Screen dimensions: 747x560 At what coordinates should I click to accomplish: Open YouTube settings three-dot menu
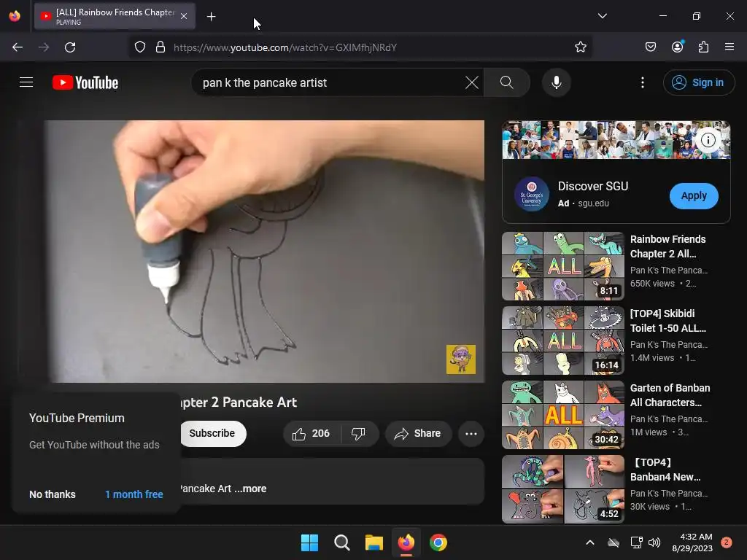point(642,83)
